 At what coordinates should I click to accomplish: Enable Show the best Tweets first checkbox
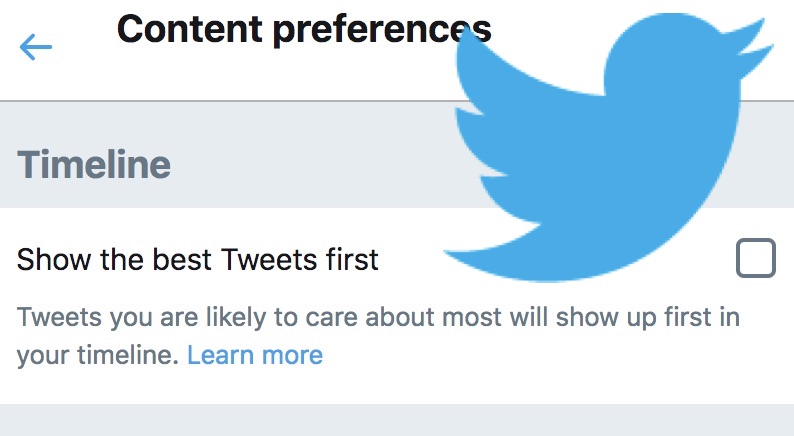[755, 259]
